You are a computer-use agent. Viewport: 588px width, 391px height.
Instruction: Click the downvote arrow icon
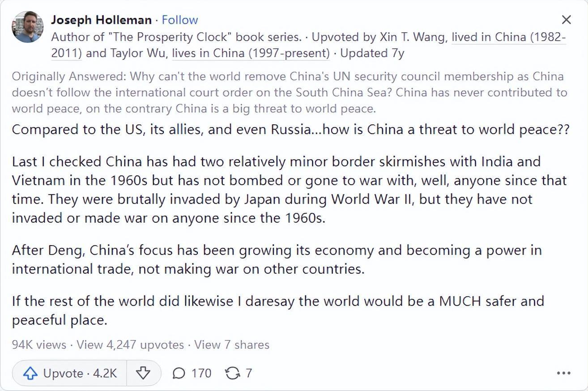pyautogui.click(x=143, y=373)
